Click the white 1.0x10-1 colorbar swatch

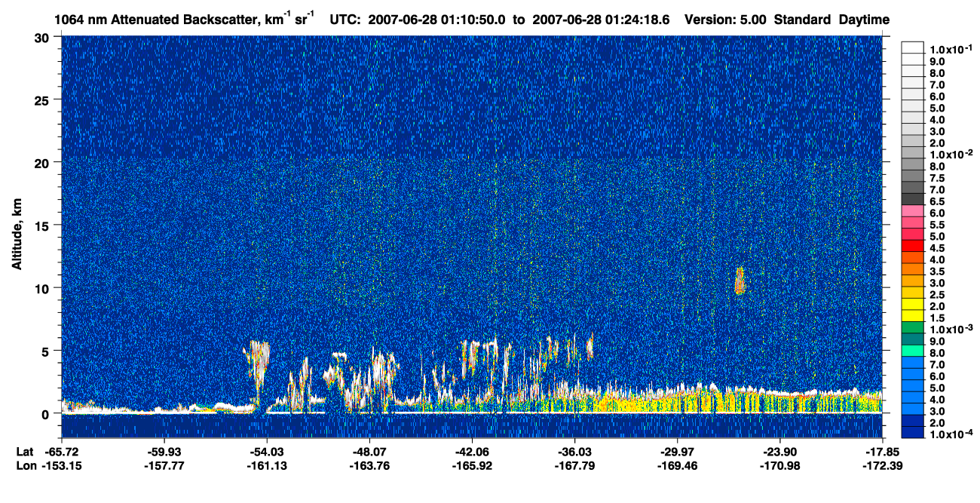tap(913, 48)
